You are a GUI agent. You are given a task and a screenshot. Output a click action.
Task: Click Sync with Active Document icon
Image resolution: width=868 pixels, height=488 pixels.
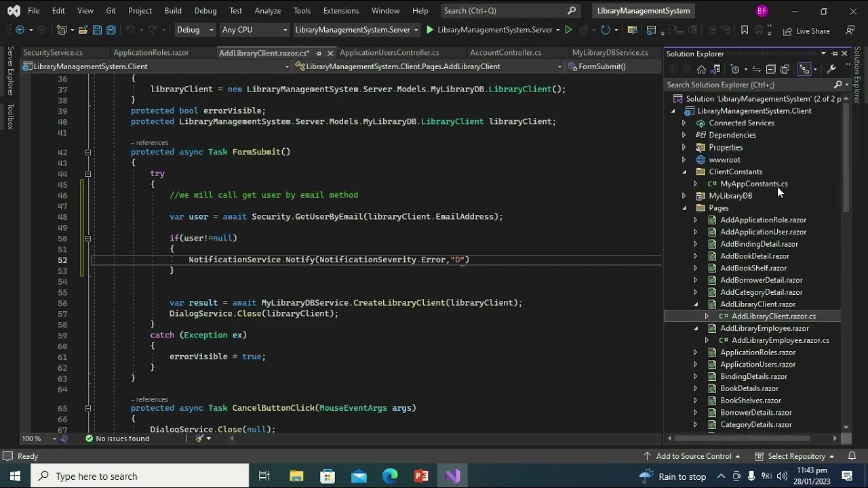coord(757,69)
